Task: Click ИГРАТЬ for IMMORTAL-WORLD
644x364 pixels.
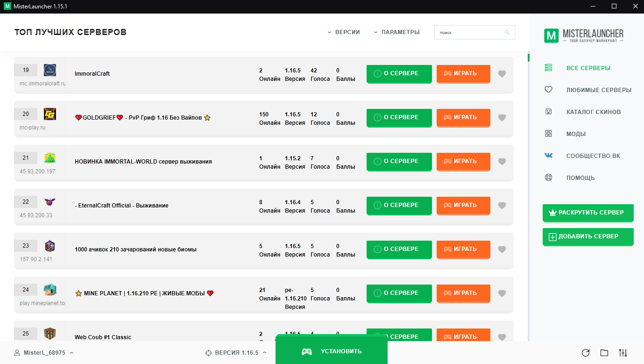Action: coord(463,162)
